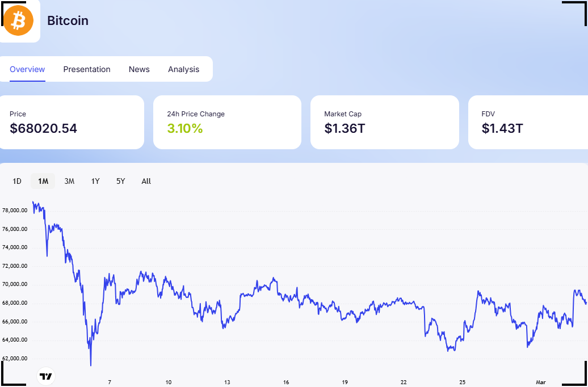Screen dimensions: 588x387
Task: Click the orange Bitcoin logo icon
Action: click(x=18, y=21)
